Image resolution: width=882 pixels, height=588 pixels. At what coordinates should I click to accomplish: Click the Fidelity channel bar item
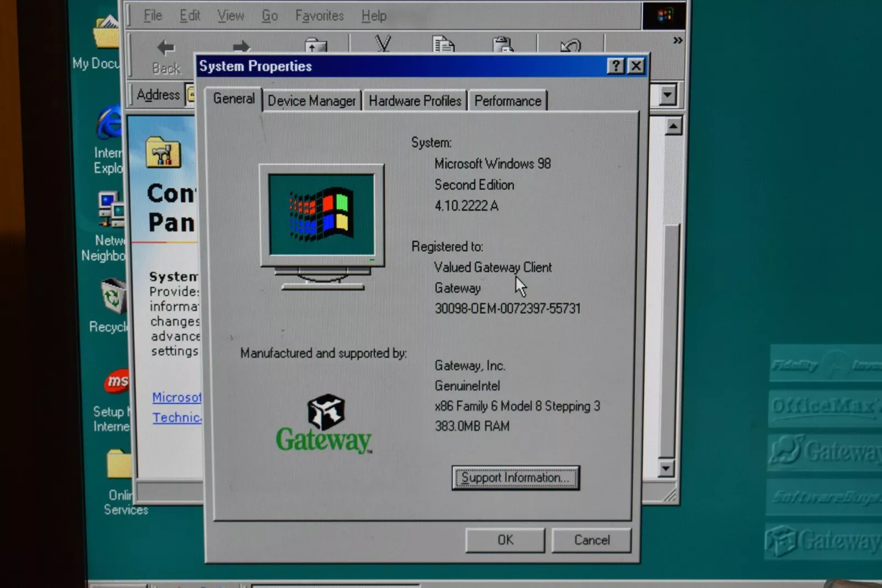825,364
